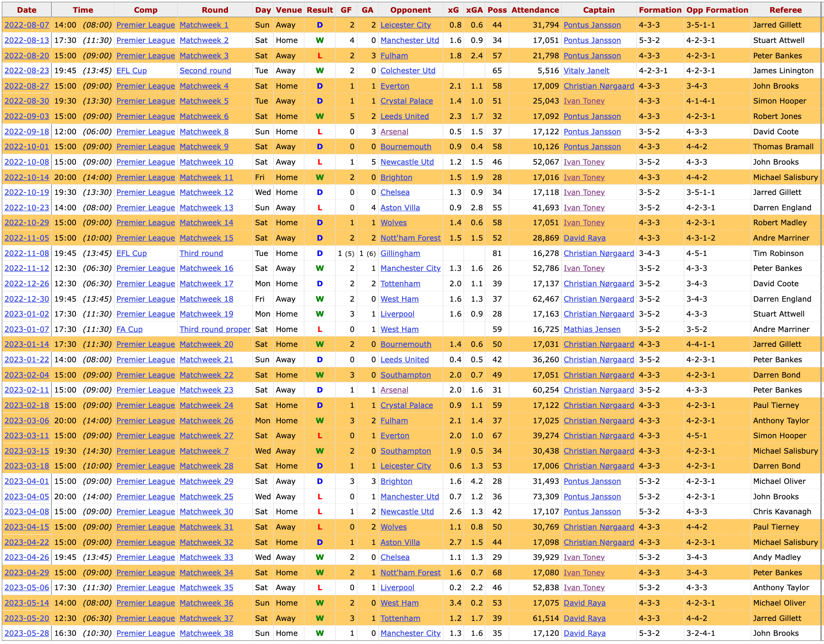Screen dimensions: 824x644
Task: Click the Poss column header
Action: (497, 9)
